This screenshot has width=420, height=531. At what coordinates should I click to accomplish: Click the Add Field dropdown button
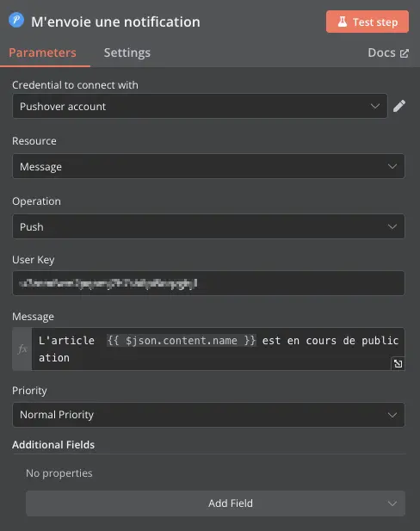click(x=215, y=503)
